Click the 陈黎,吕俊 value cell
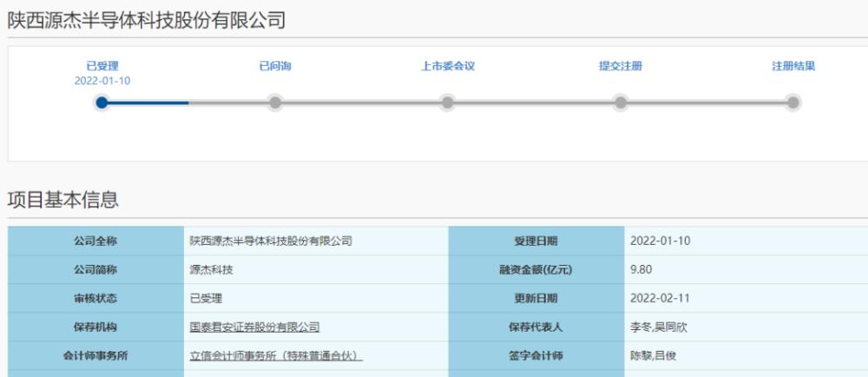 pos(746,356)
